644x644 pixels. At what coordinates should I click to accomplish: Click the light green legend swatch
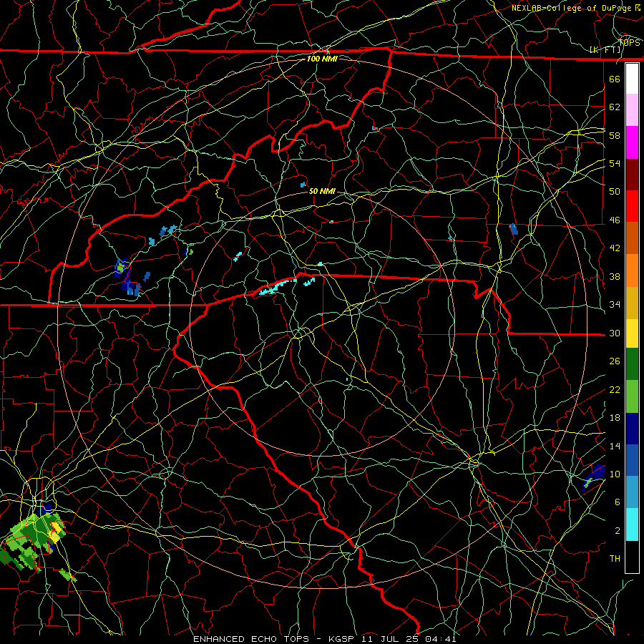(x=632, y=396)
